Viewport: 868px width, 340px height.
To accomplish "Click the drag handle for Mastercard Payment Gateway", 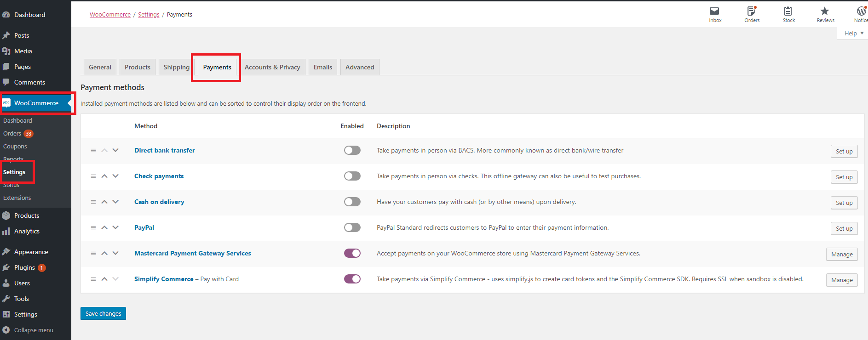I will click(x=93, y=253).
